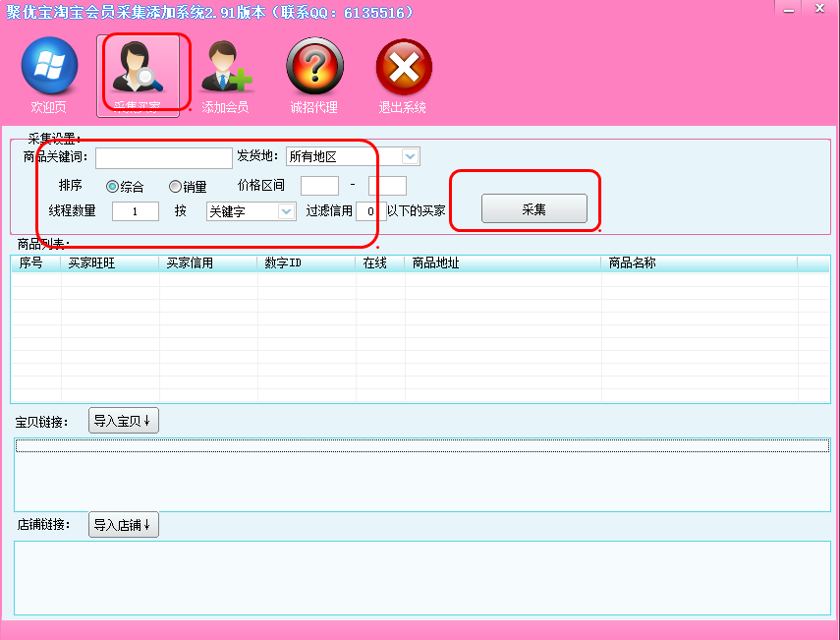Click the 采集 collect button

[x=534, y=208]
